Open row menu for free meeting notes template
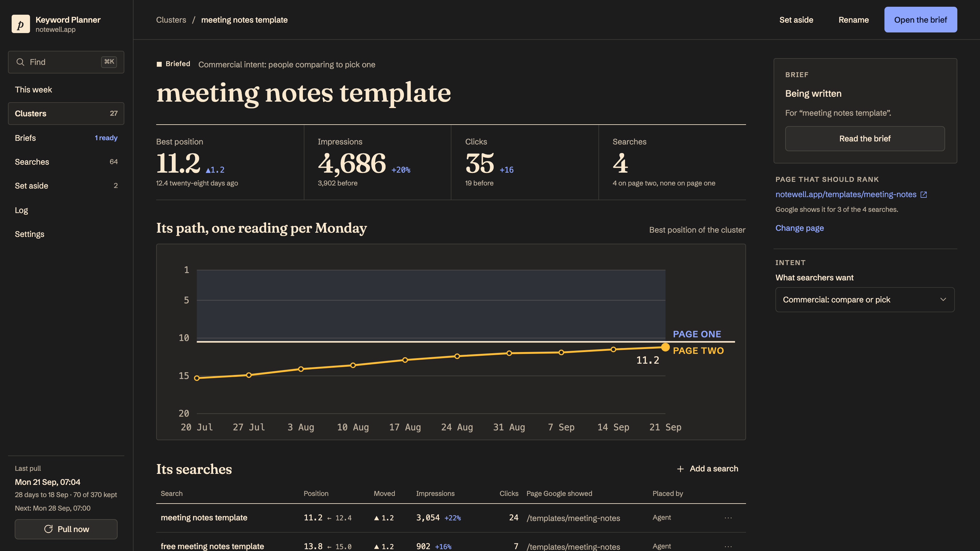980x551 pixels. point(728,546)
